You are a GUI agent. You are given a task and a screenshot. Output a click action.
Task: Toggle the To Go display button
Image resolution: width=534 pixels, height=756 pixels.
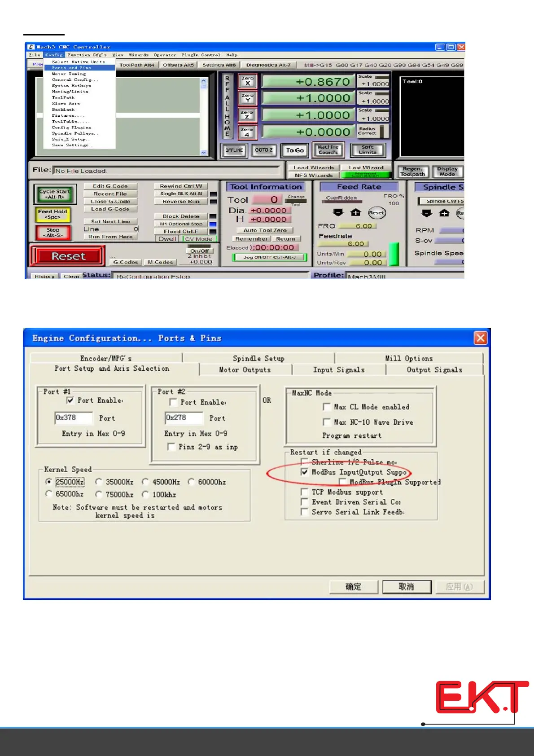(295, 150)
